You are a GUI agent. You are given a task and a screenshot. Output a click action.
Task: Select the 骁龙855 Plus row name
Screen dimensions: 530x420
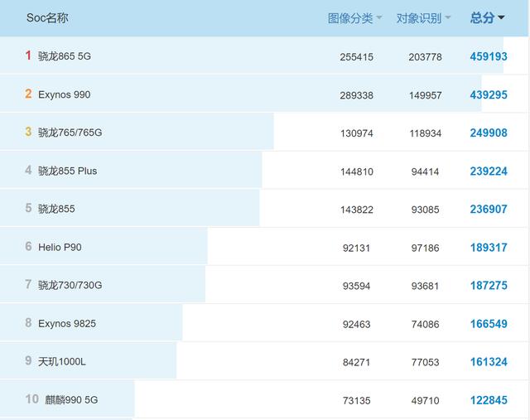tap(68, 171)
